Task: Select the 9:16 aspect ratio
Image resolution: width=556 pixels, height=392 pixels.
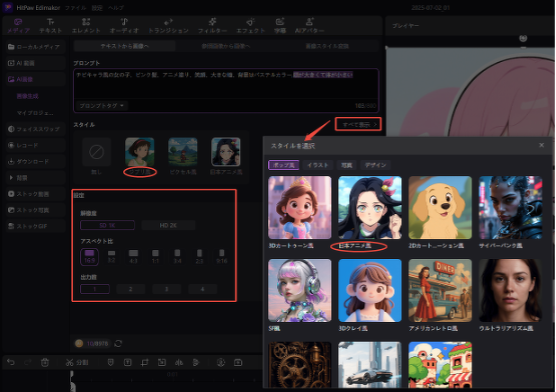Action: coord(222,256)
